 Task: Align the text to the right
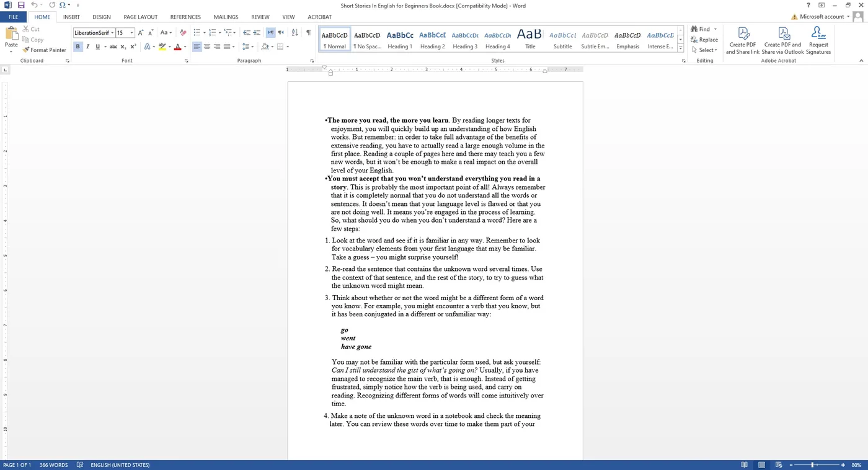[217, 47]
